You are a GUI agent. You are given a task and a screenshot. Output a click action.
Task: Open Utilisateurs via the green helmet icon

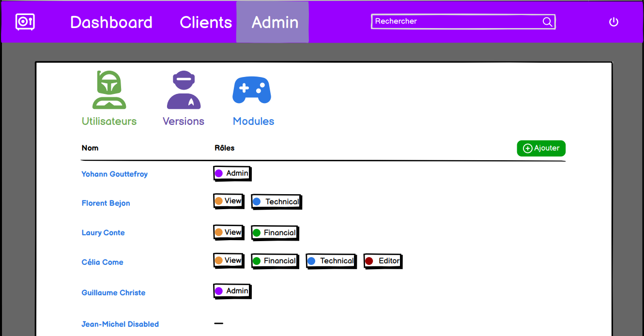tap(109, 90)
